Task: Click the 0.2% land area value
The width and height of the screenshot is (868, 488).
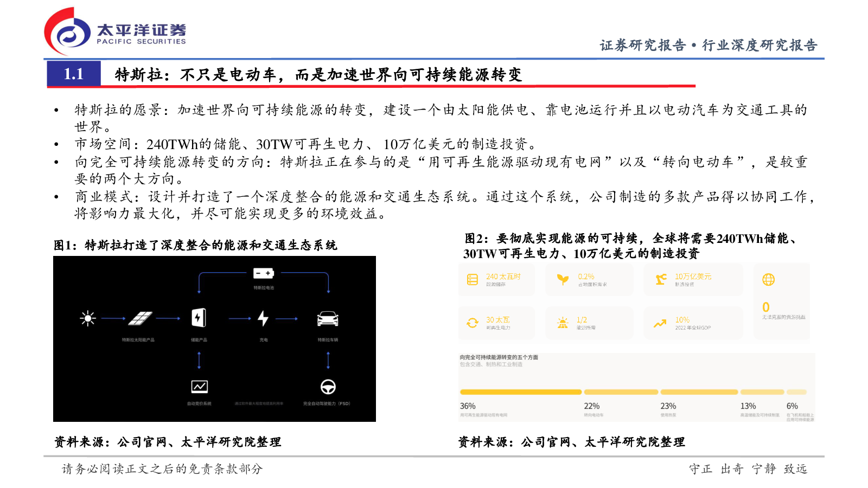Action: [586, 277]
